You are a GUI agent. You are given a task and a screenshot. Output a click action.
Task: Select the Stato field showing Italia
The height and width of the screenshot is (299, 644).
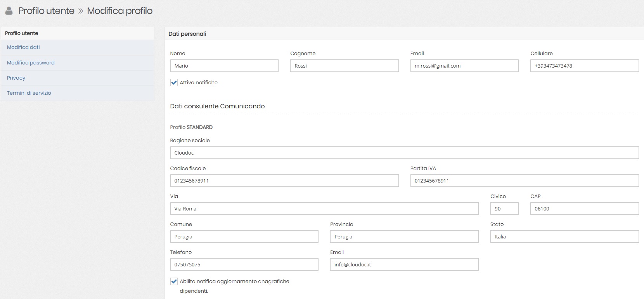click(564, 236)
